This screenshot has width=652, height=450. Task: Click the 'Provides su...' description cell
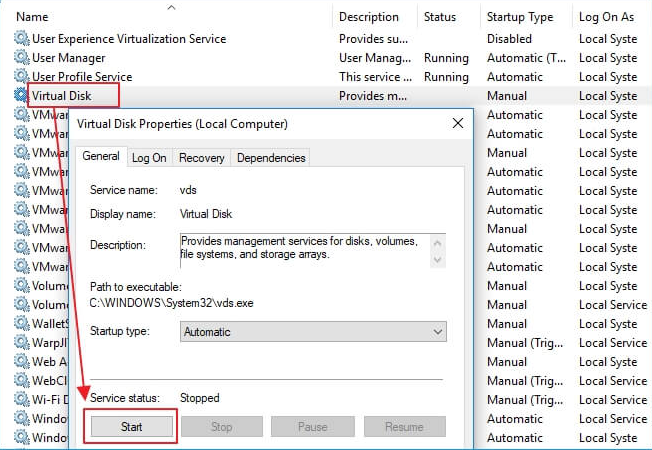coord(373,39)
